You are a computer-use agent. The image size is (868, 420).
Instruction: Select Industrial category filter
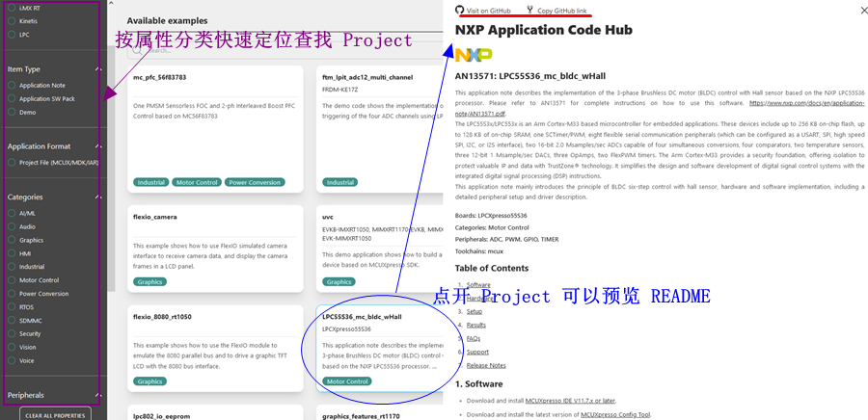tap(13, 267)
